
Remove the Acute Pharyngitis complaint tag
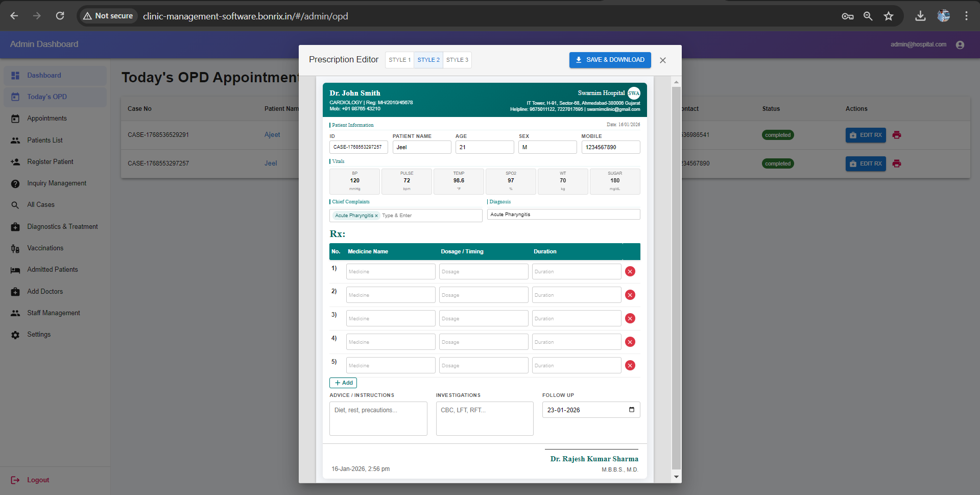[x=376, y=215]
